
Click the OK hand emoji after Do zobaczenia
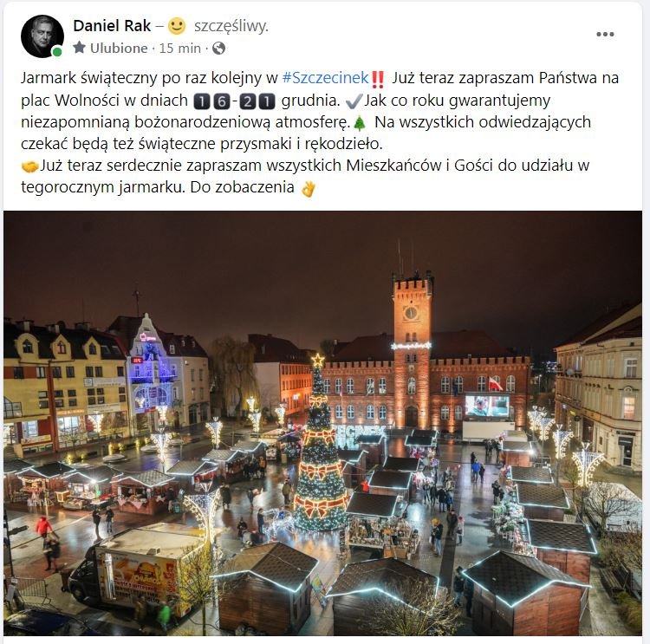[x=309, y=189]
